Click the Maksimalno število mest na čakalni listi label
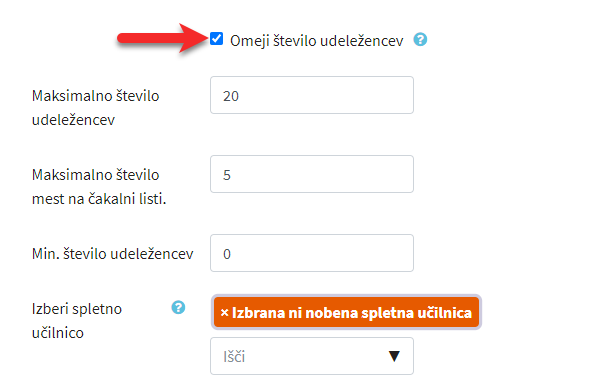 99,187
